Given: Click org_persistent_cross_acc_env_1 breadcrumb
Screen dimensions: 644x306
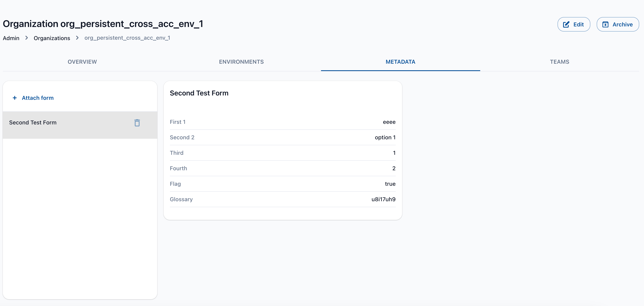Looking at the screenshot, I should (127, 38).
